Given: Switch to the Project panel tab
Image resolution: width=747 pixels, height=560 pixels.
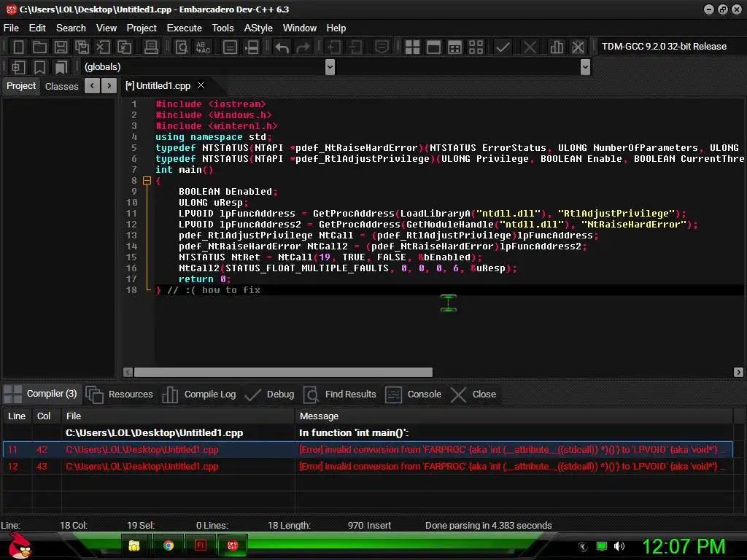Looking at the screenshot, I should [21, 86].
